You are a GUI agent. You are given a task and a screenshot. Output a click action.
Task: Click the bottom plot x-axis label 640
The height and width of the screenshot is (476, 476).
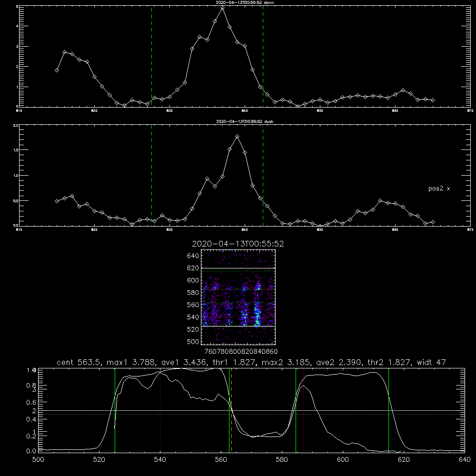pos(465,459)
